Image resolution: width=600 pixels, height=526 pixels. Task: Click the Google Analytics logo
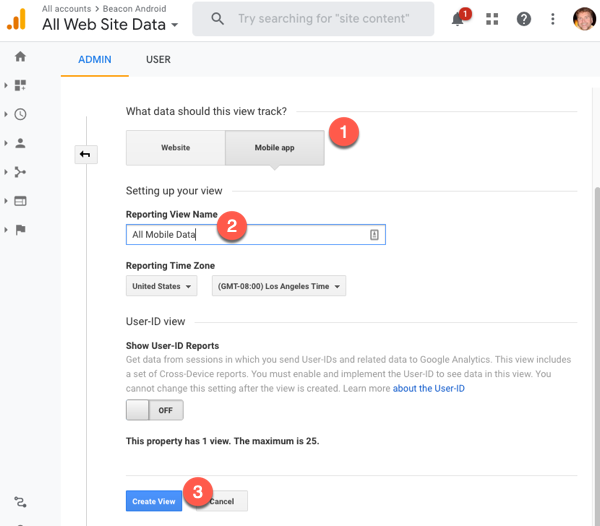[16, 19]
